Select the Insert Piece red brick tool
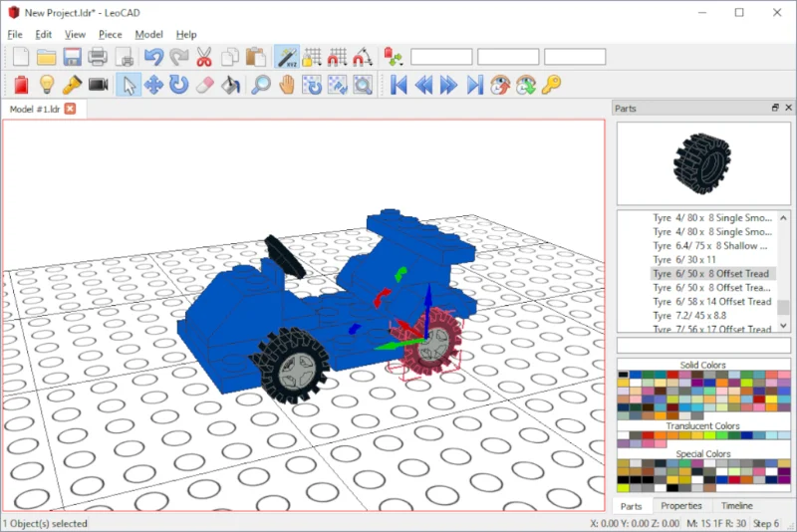Viewport: 797px width, 532px height. click(21, 85)
